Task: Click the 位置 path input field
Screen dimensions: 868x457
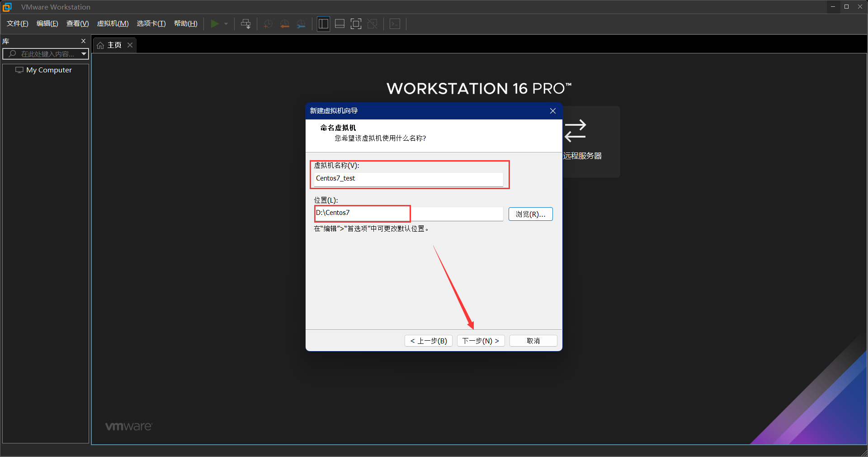Action: (409, 213)
